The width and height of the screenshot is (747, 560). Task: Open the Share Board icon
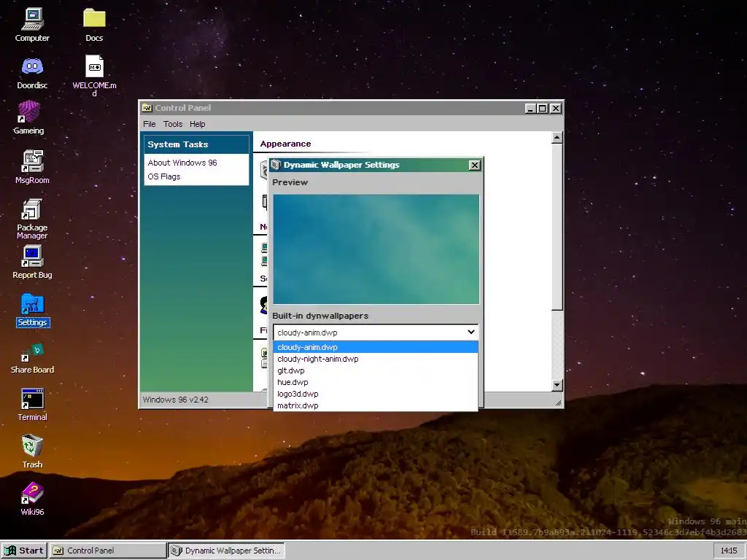click(32, 358)
